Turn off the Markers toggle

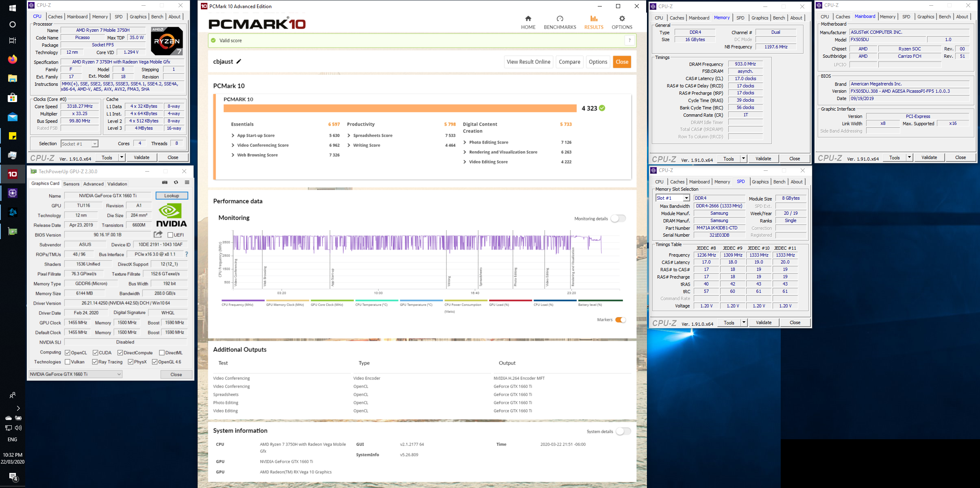point(621,320)
